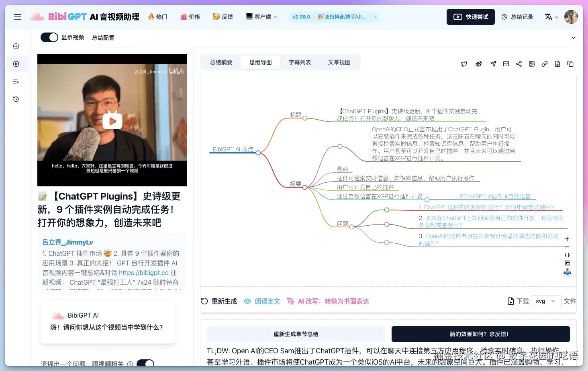This screenshot has height=371, width=588.
Task: Click the blue inbox download icon
Action: coord(567,272)
